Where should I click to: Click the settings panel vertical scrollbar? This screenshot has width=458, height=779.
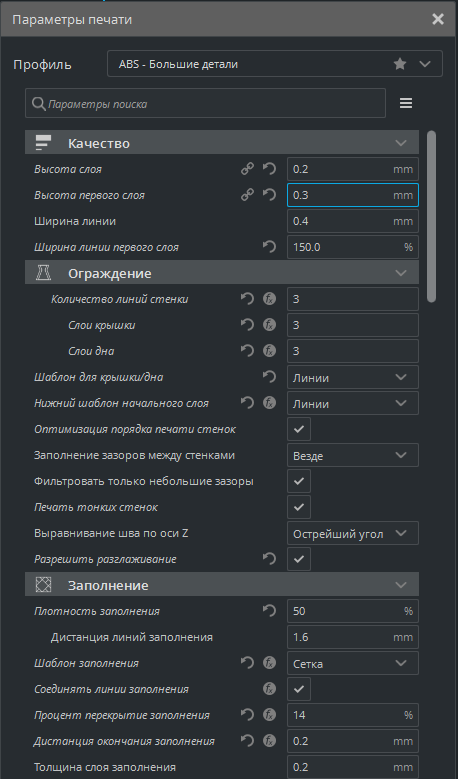(x=432, y=216)
